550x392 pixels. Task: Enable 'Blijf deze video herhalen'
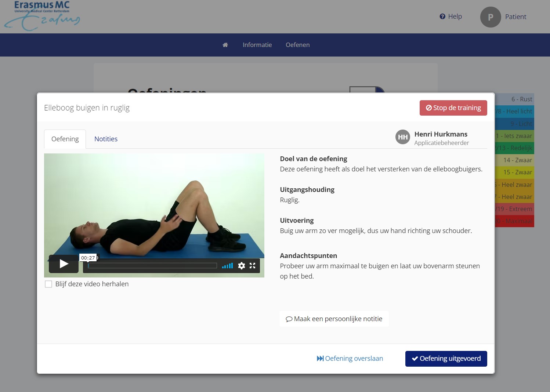click(x=48, y=284)
